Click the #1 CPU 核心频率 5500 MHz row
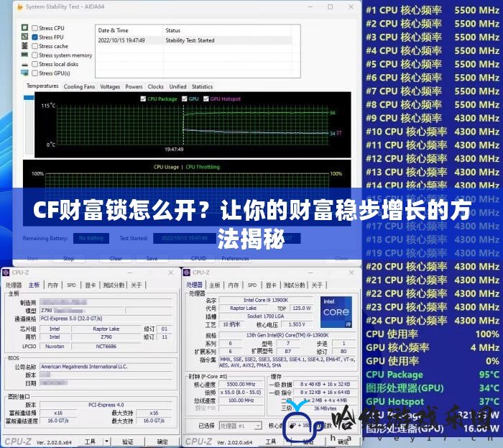Image resolution: width=503 pixels, height=448 pixels. tap(433, 10)
